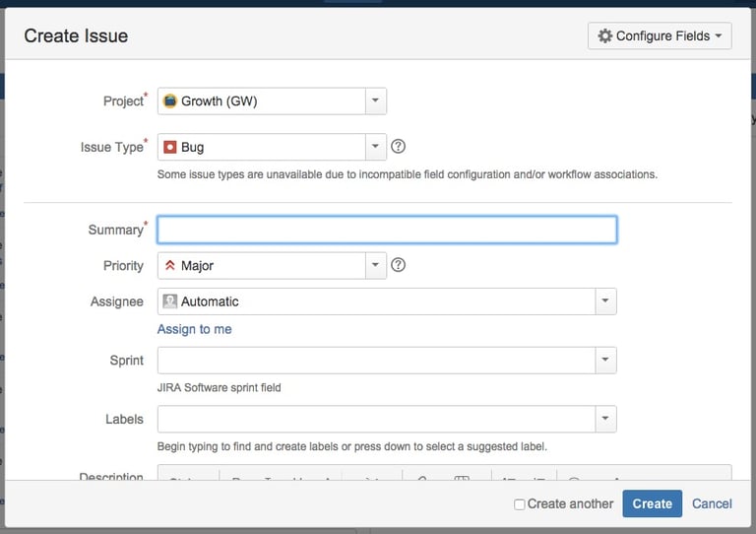This screenshot has height=534, width=756.
Task: Enable the Create another checkbox
Action: [x=519, y=504]
